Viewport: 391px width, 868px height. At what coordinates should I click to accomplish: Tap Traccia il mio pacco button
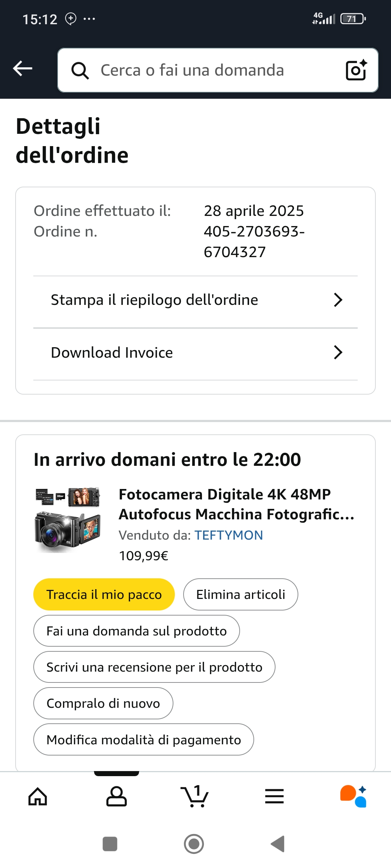pyautogui.click(x=104, y=595)
